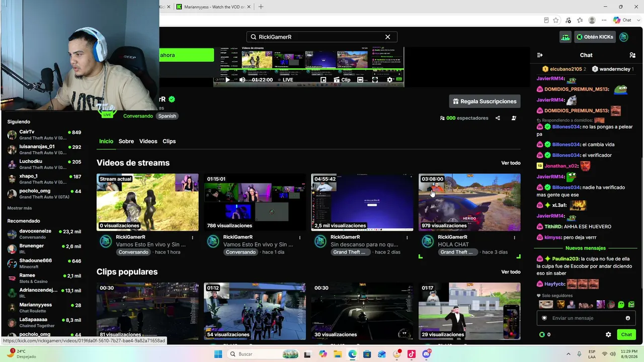Open the channel user options icon
Screen dimensions: 644x362
[x=514, y=118]
